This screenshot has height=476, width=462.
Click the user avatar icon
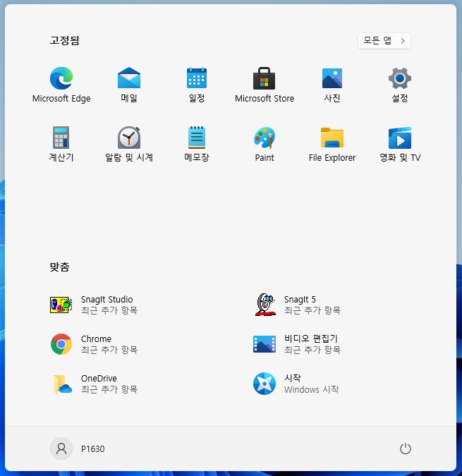pyautogui.click(x=61, y=448)
